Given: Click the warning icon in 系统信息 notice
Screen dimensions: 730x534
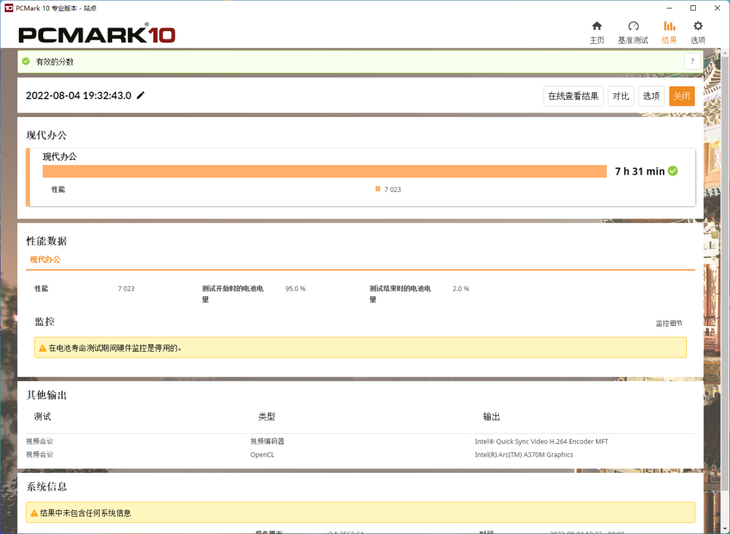Looking at the screenshot, I should (x=34, y=513).
